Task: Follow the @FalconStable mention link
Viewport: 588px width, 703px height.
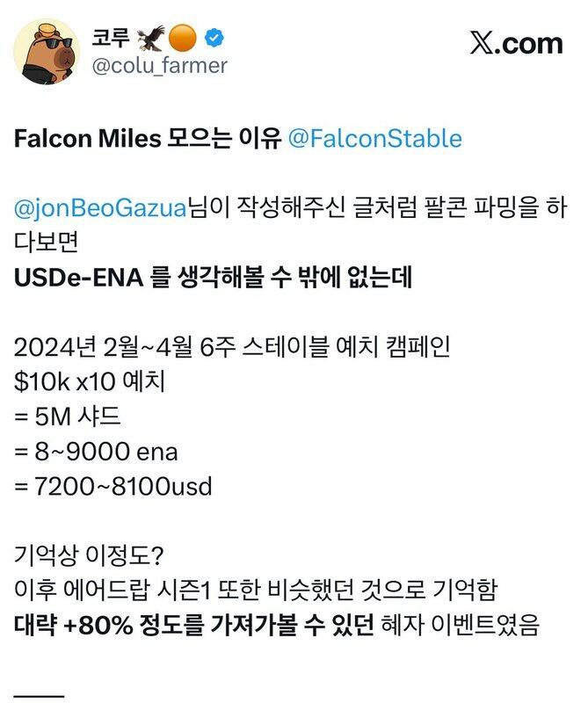Action: [374, 138]
